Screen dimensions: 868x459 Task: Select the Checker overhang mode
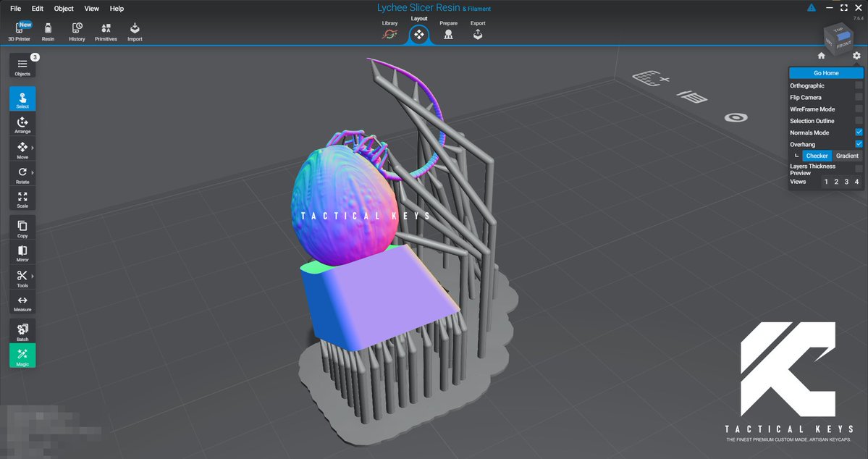coord(817,156)
